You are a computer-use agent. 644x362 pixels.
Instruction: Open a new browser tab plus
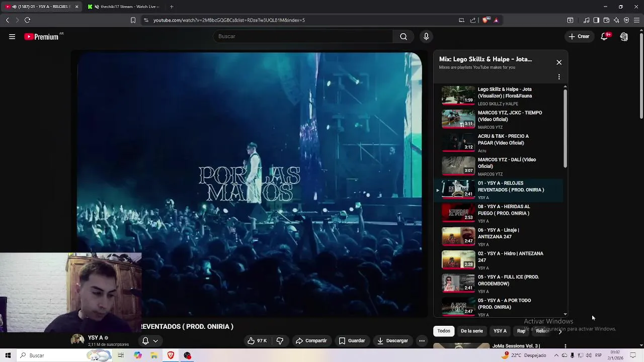tap(172, 7)
